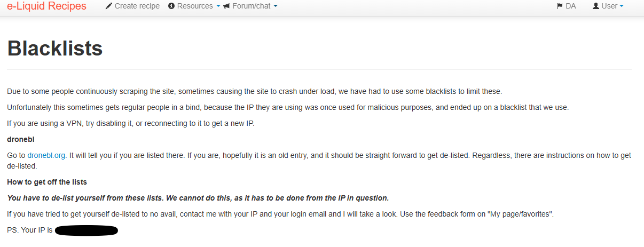644x247 pixels.
Task: Expand the Forum/chat dropdown caret
Action: 275,6
